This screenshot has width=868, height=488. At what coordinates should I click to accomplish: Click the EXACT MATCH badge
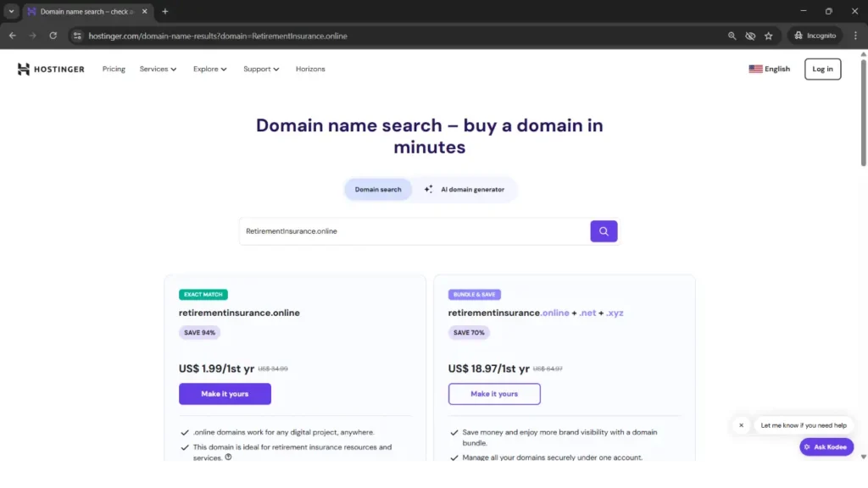203,294
